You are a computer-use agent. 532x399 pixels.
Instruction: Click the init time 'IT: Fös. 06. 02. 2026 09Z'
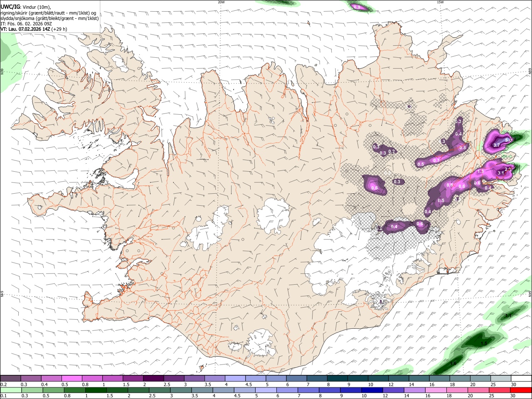[x=26, y=24]
